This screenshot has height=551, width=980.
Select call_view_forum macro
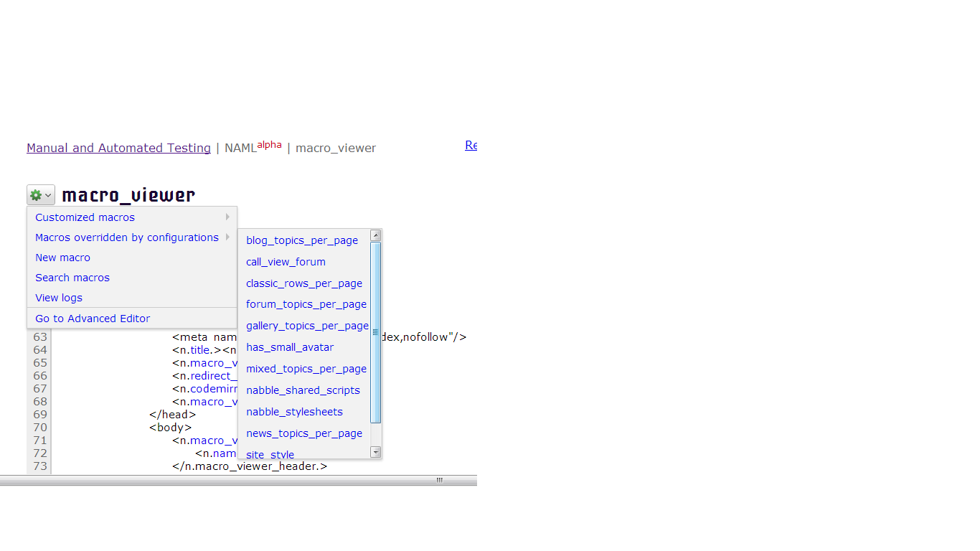coord(286,262)
